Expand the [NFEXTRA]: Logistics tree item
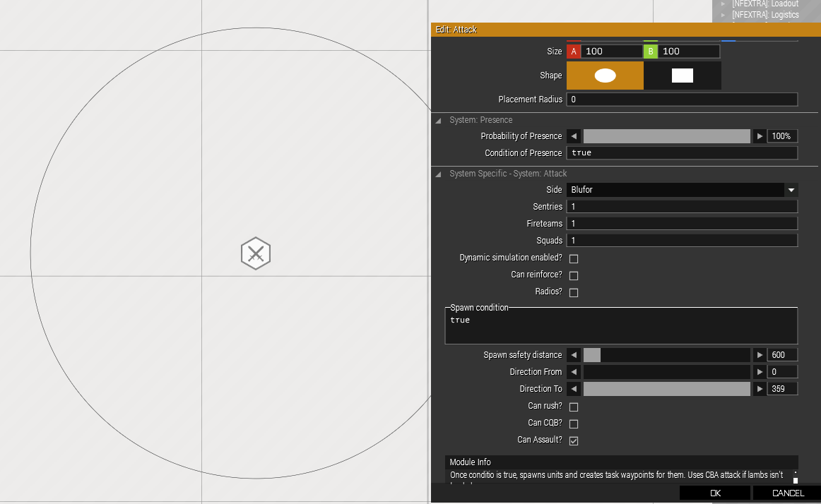 723,15
